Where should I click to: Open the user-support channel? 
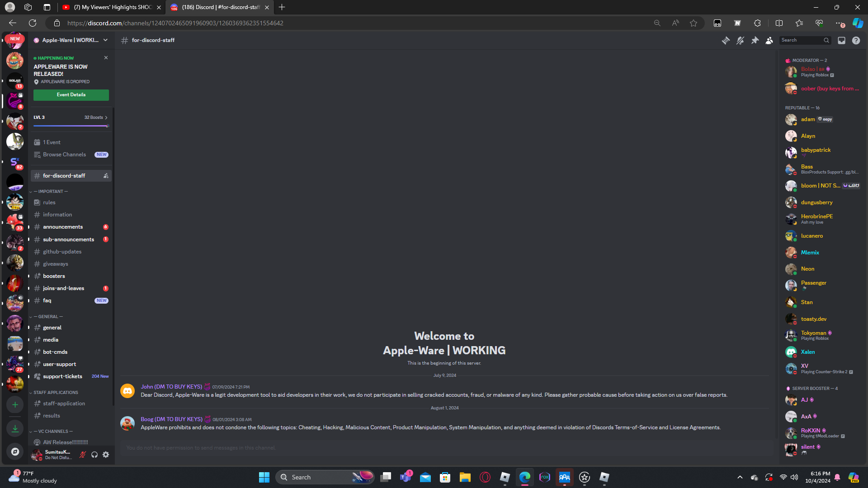71,364
